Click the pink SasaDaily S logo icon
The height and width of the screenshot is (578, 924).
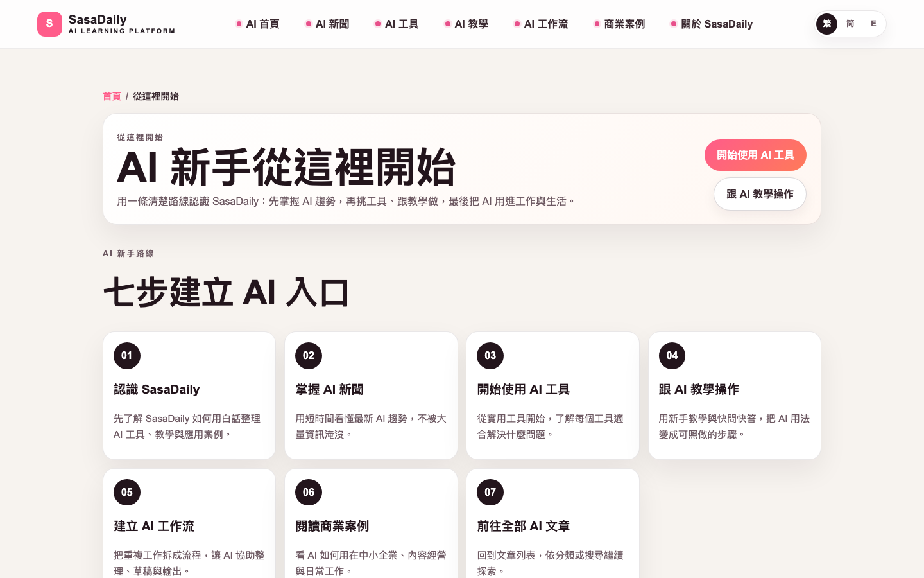pyautogui.click(x=49, y=24)
